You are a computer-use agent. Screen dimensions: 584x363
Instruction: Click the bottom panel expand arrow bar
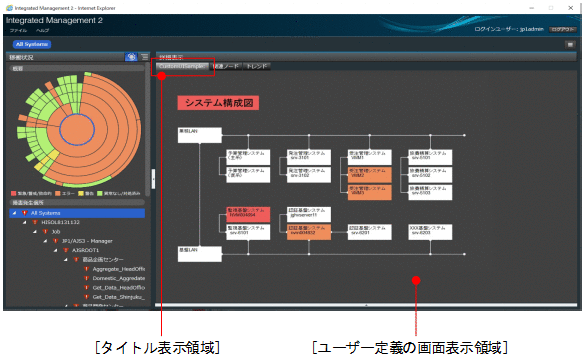(x=366, y=305)
